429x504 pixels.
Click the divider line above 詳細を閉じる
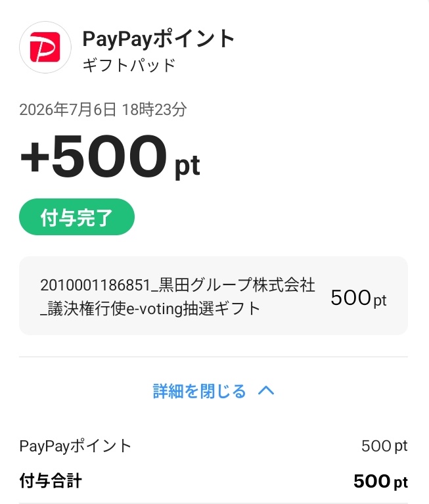click(214, 357)
